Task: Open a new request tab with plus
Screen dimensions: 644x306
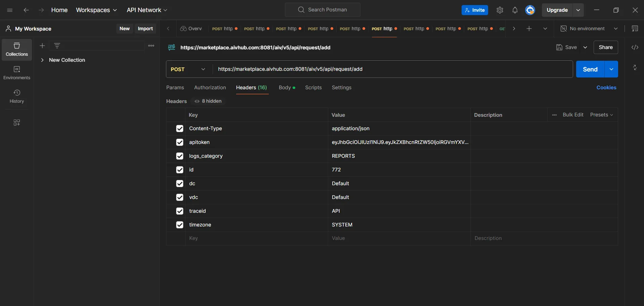Action: [x=529, y=29]
